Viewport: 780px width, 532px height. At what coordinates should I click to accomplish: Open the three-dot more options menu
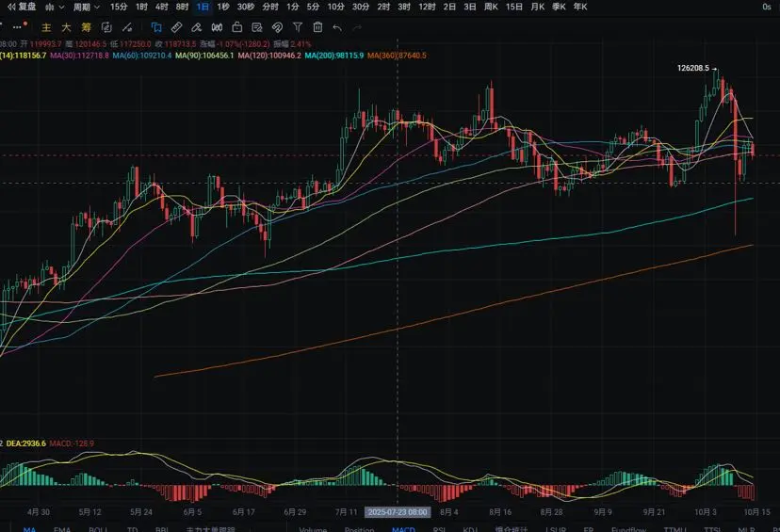[19, 27]
